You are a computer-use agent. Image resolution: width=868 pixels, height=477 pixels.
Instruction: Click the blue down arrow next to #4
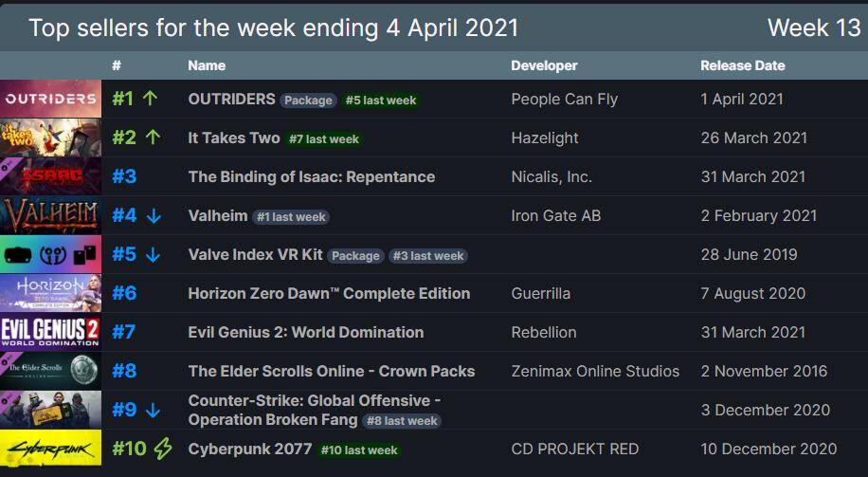[154, 215]
